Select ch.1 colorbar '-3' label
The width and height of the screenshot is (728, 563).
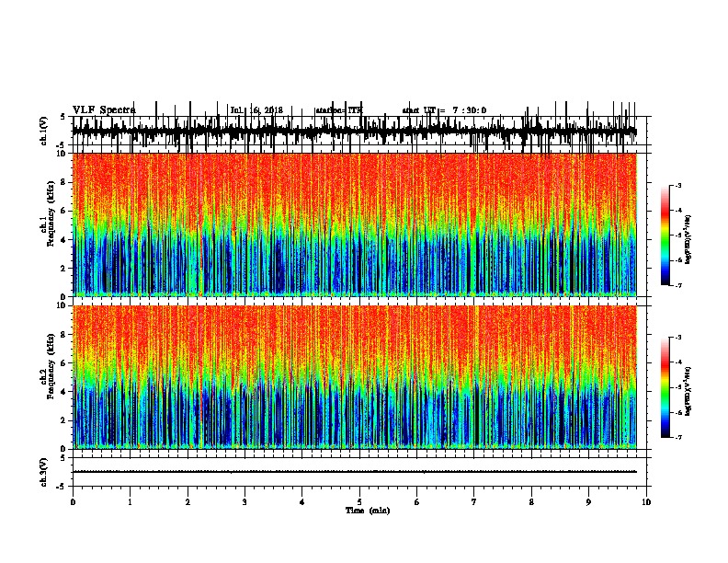(677, 186)
